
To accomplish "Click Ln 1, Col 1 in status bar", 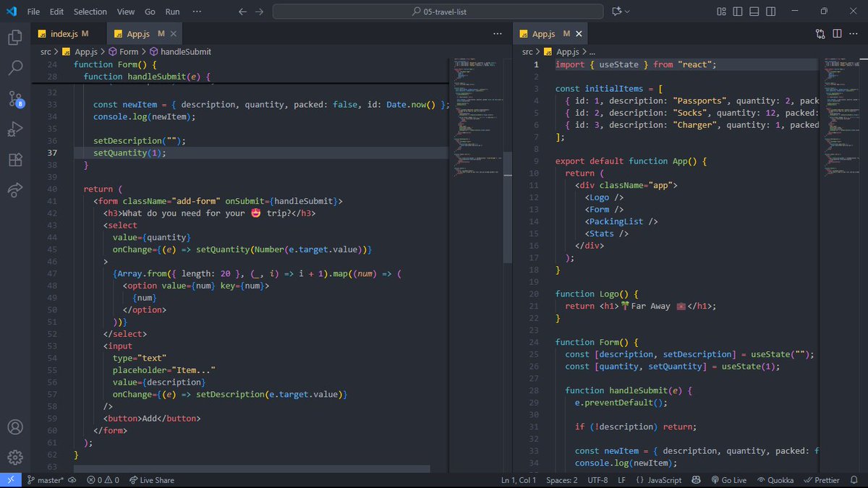I will [519, 480].
